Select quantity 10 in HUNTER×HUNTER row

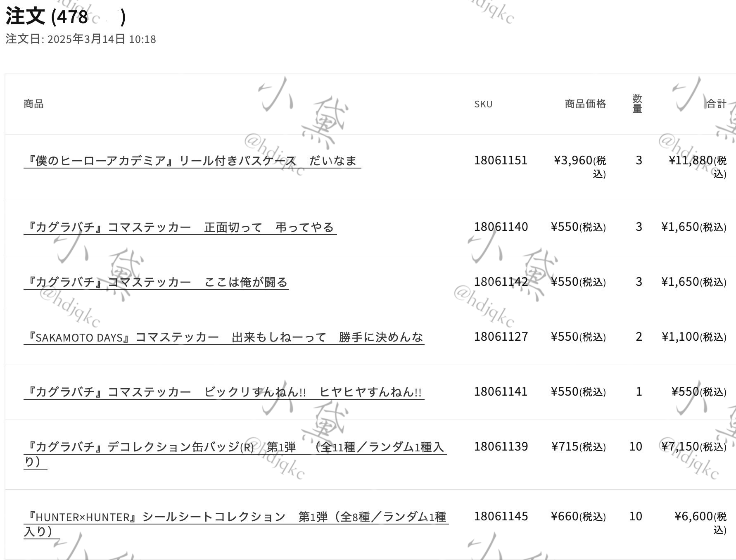(x=636, y=516)
